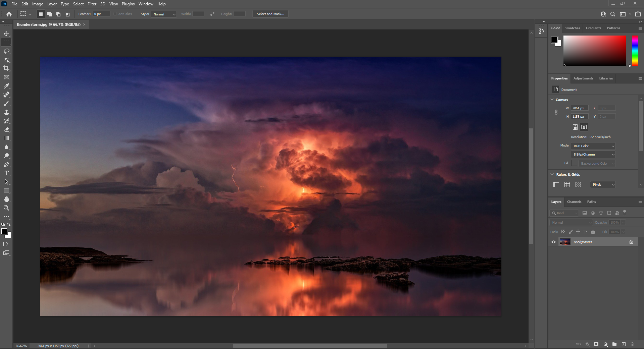Select the Eyedropper tool

6,86
